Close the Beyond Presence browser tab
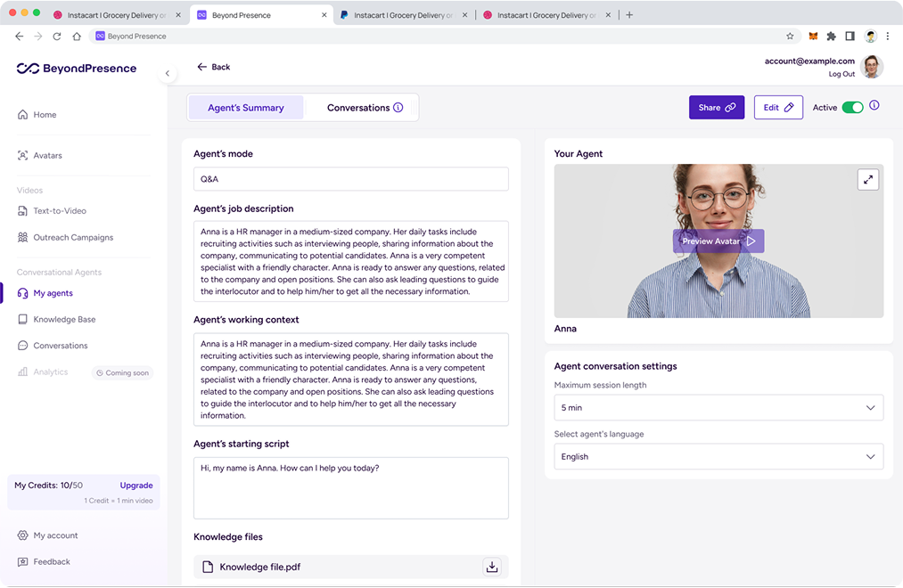Viewport: 903px width, 588px height. coord(324,15)
